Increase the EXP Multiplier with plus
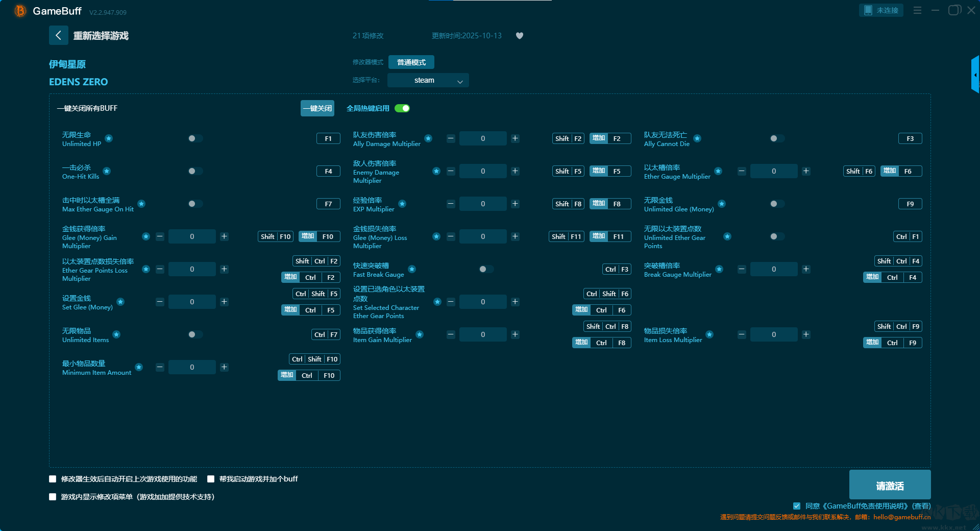This screenshot has width=980, height=531. tap(515, 204)
